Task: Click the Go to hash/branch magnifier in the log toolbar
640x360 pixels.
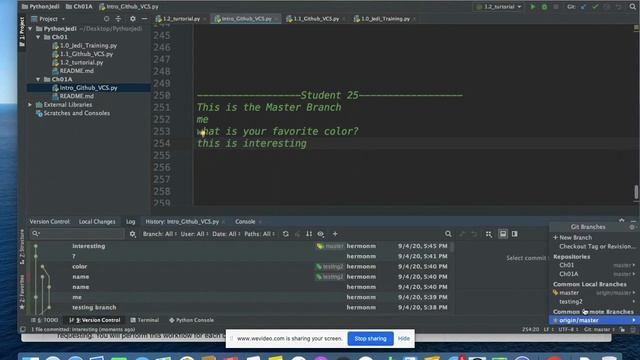Action: [448, 234]
